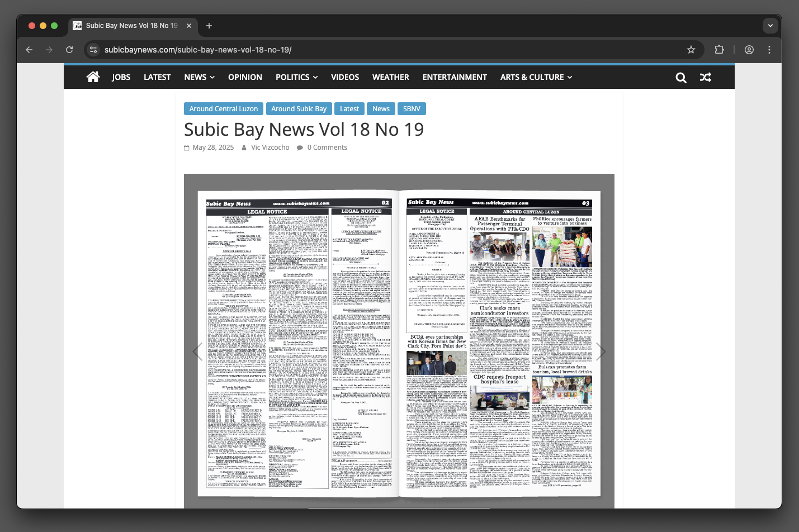
Task: Open the LATEST menu item
Action: pos(157,77)
